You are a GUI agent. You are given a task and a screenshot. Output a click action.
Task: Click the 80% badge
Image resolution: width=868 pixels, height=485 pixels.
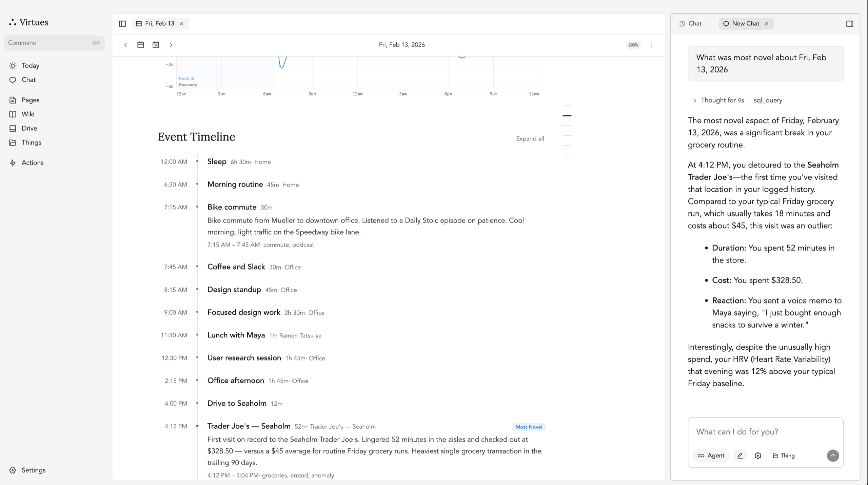[633, 45]
